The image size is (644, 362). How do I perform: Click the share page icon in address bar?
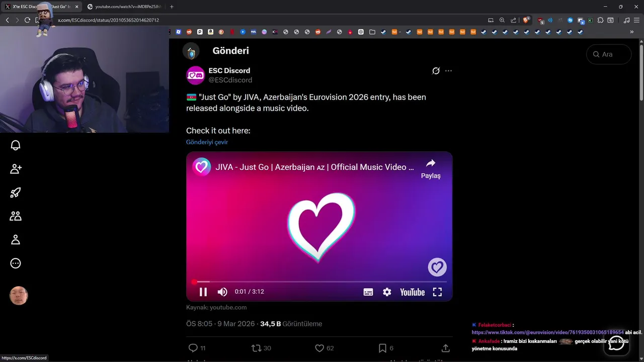(x=513, y=20)
